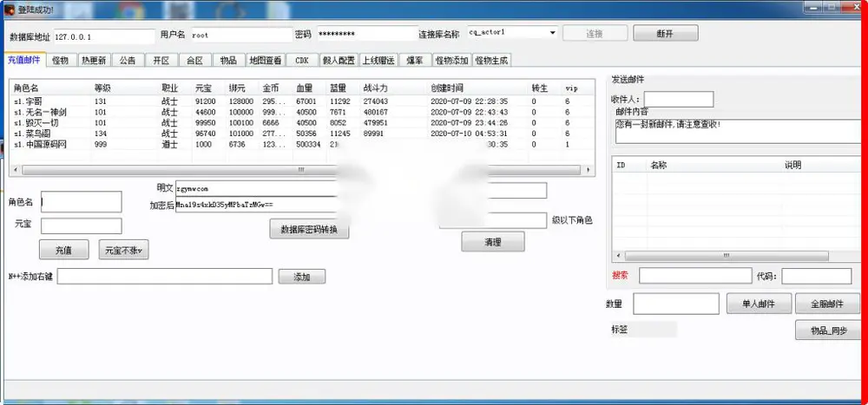The image size is (868, 405).
Task: Click the 274043 combat power cell
Action: pos(375,101)
